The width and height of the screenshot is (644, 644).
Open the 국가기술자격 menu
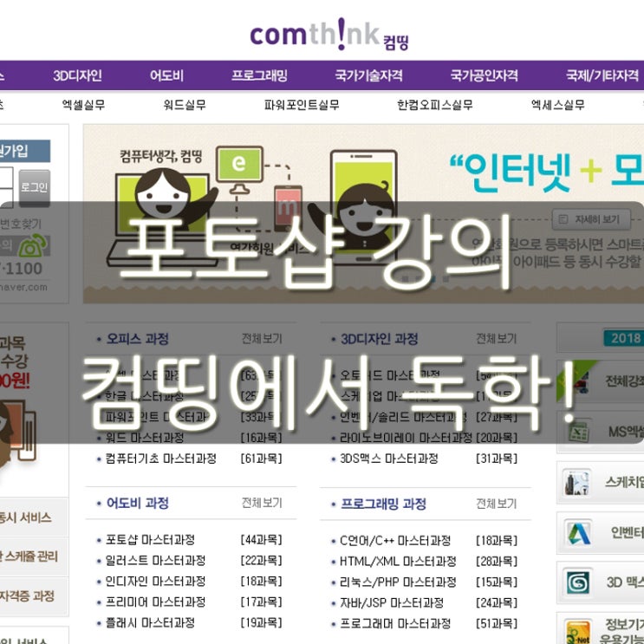click(368, 75)
